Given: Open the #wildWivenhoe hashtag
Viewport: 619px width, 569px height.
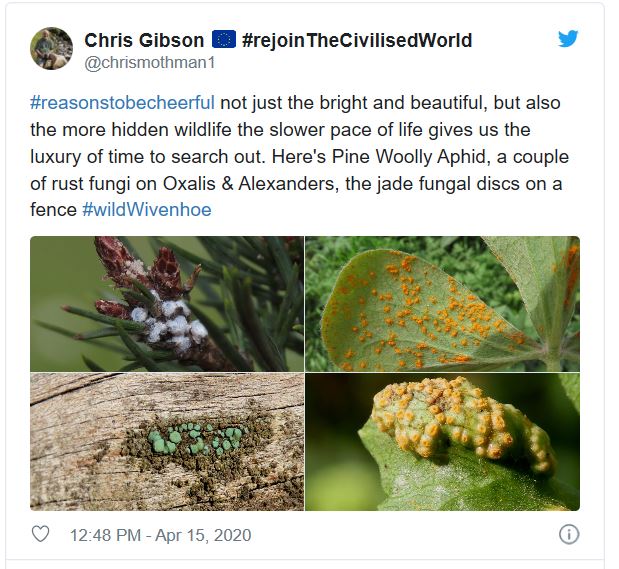Looking at the screenshot, I should [x=147, y=209].
